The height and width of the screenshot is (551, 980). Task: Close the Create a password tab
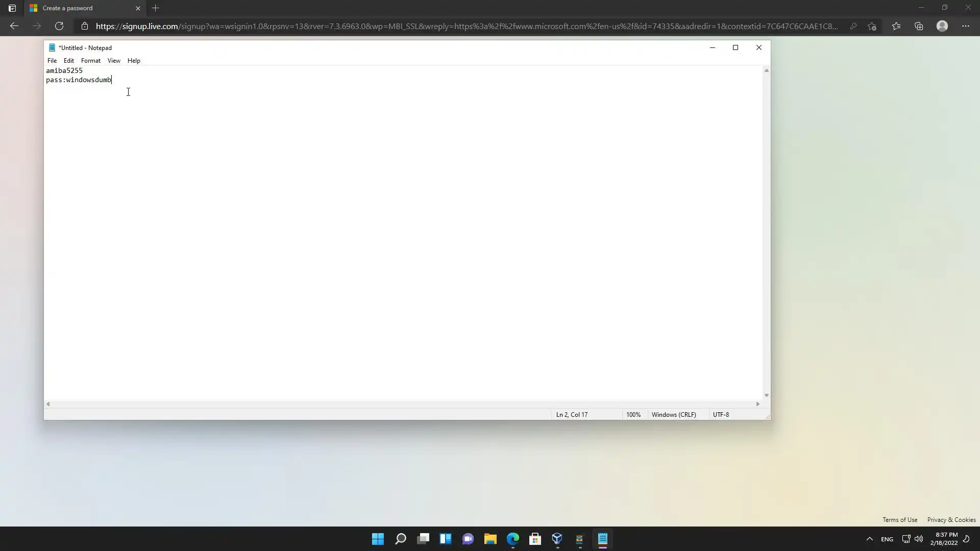138,8
